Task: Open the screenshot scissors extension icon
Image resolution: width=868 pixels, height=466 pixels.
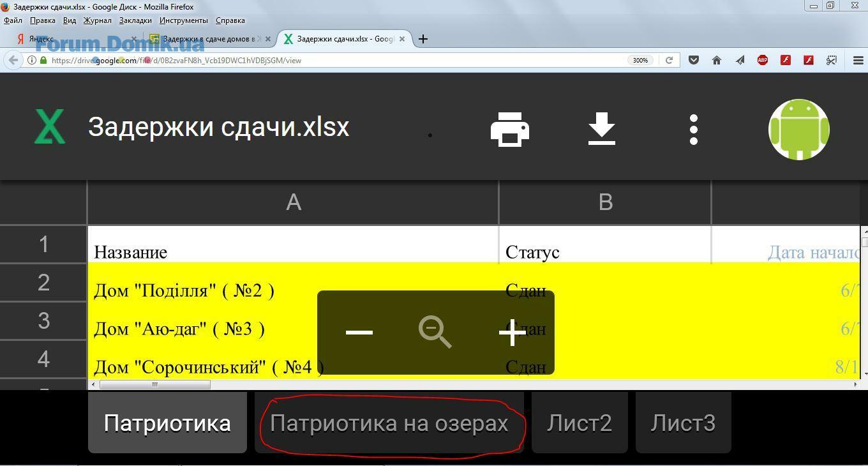Action: click(x=832, y=60)
